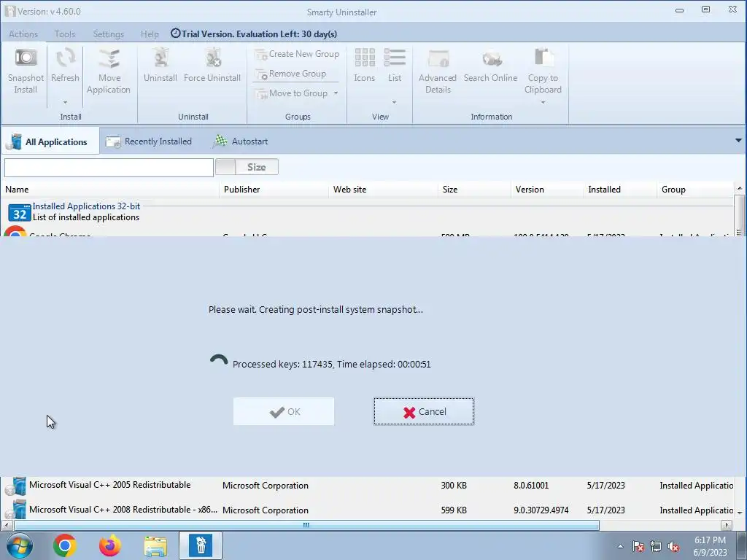
Task: Click the Force Uninstall icon
Action: (x=212, y=58)
